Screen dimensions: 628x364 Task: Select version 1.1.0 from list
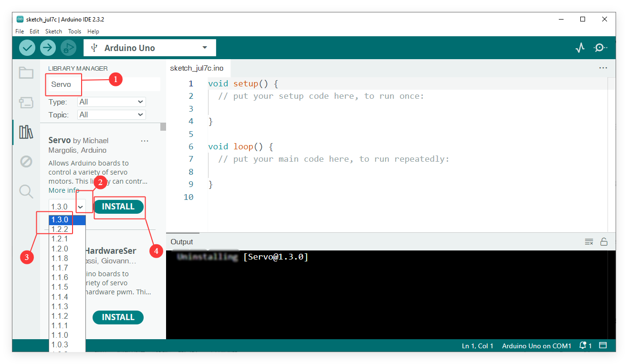(x=67, y=335)
